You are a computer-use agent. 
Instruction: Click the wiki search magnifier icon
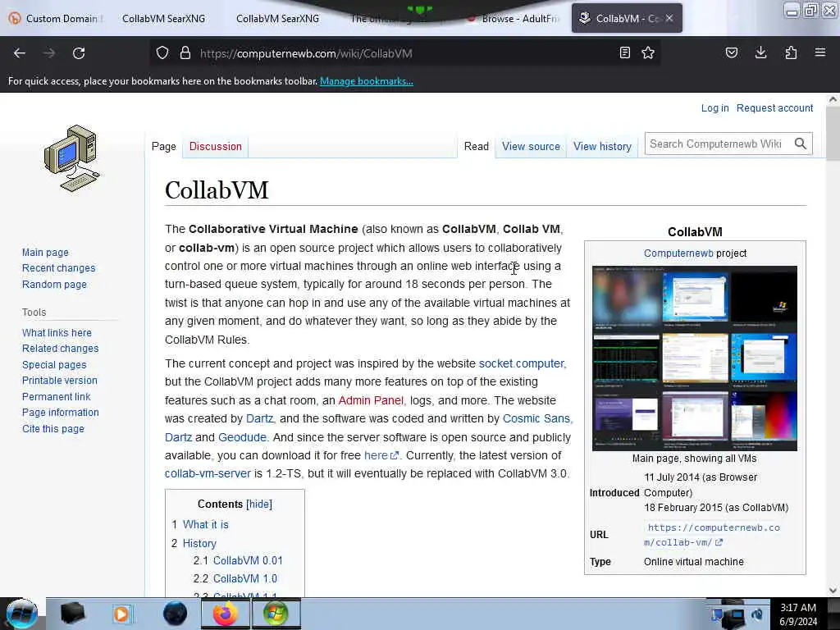tap(801, 144)
